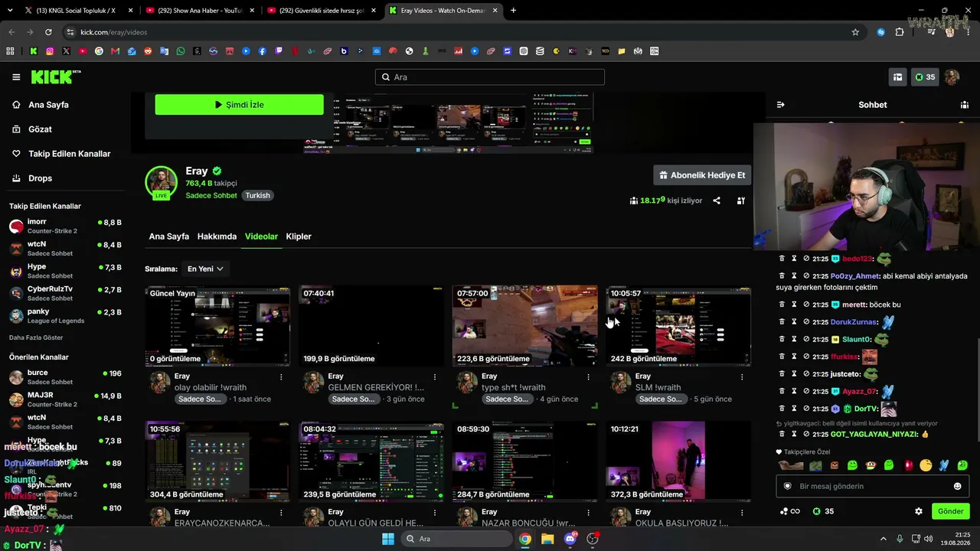Send the chat message with Gönder
The image size is (980, 551).
click(950, 511)
